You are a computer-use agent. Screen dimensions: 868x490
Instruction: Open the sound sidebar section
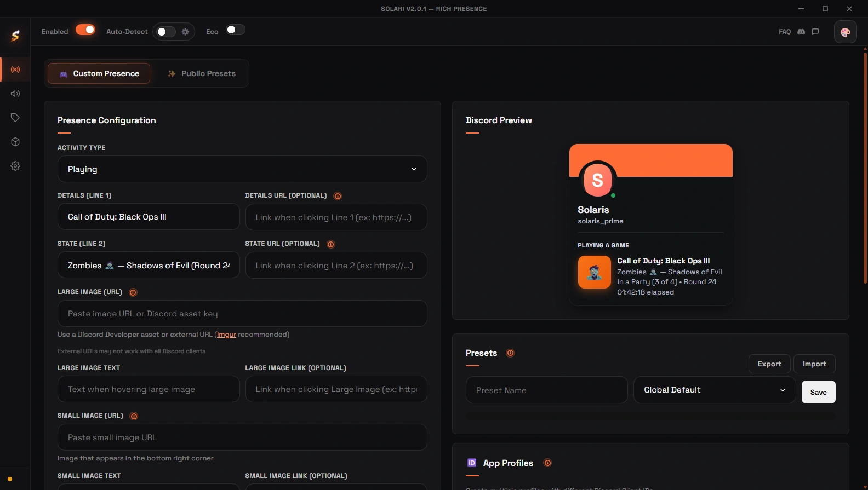pos(15,94)
